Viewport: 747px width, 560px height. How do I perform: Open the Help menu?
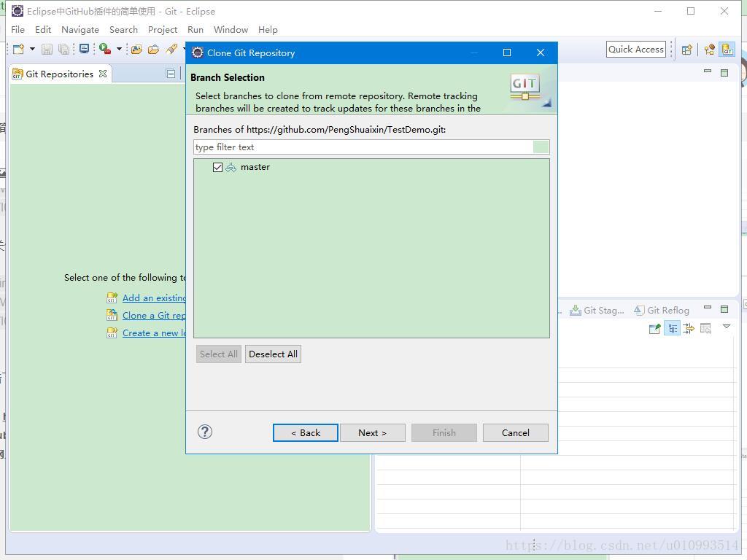(268, 29)
